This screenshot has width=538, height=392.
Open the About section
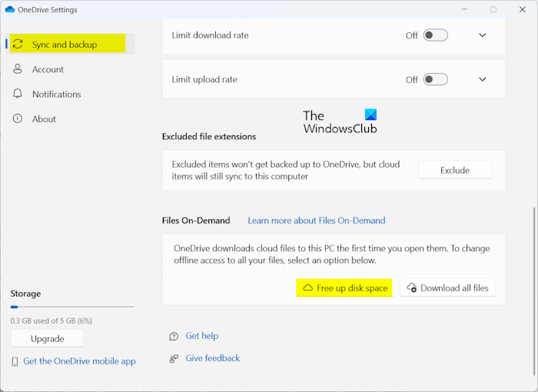[44, 119]
